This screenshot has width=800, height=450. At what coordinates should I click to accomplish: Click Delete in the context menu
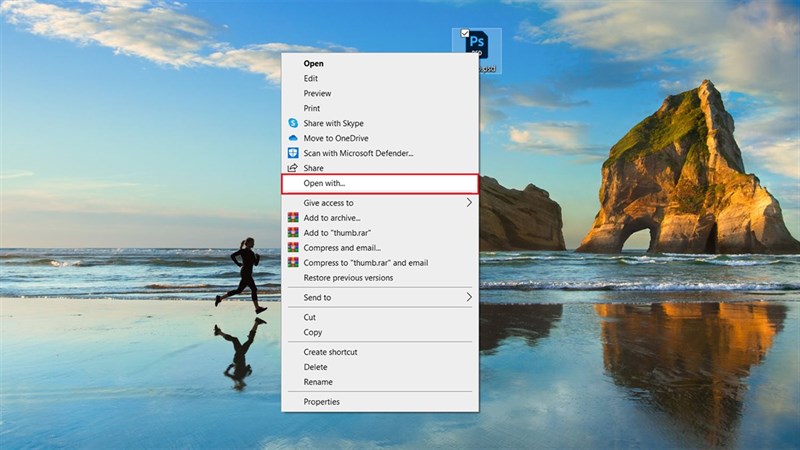pos(315,367)
